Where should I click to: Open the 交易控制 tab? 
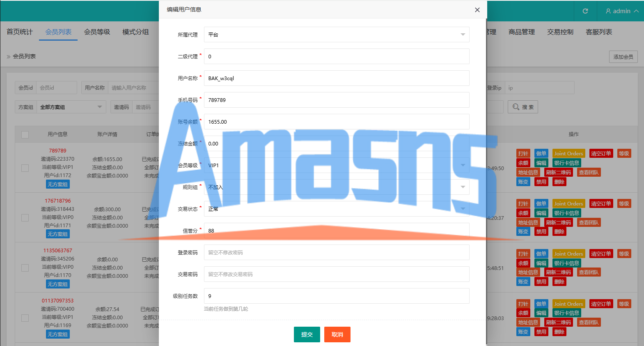pos(560,32)
